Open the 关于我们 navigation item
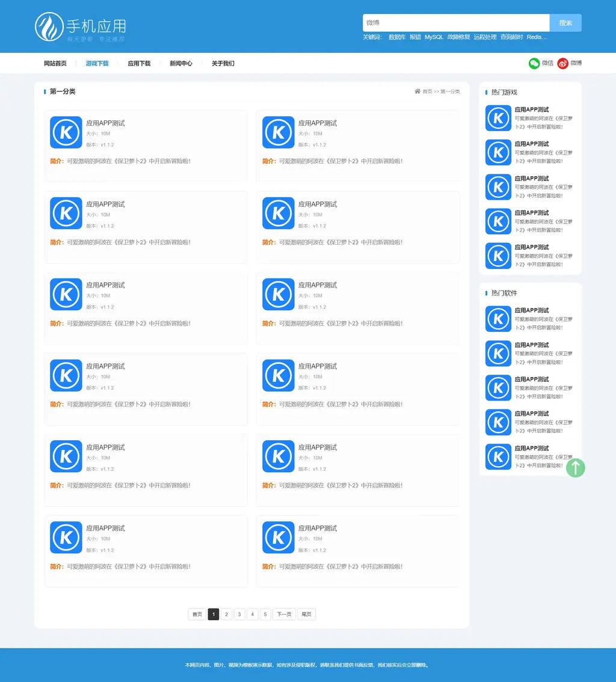This screenshot has height=682, width=616. click(223, 63)
